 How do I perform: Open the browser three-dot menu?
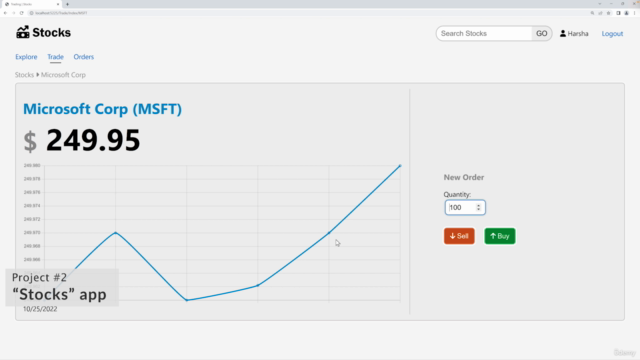coord(635,13)
